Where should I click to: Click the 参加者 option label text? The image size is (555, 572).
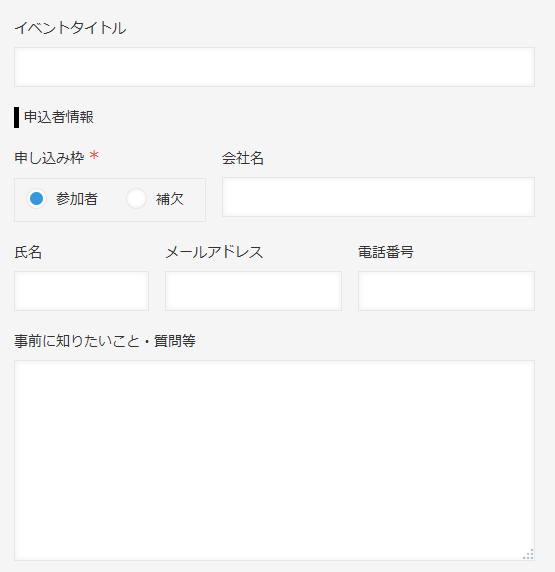coord(77,199)
